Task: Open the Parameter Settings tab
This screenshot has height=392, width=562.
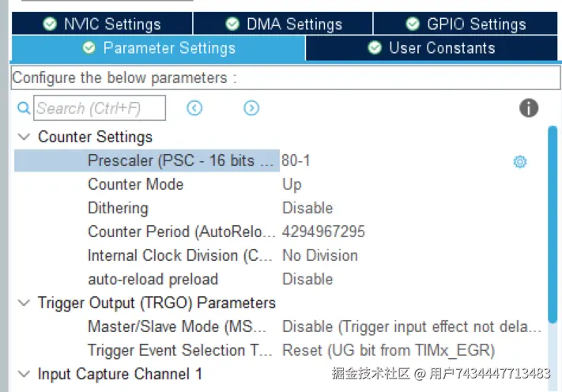Action: pyautogui.click(x=158, y=48)
